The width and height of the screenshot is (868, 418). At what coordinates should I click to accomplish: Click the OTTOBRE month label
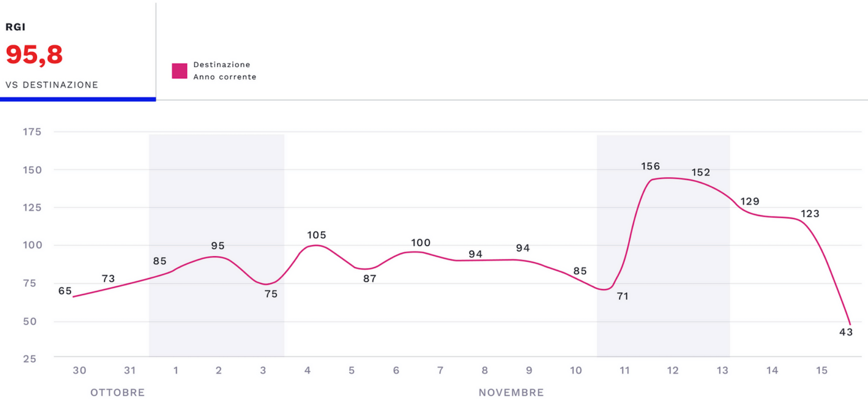(x=118, y=392)
